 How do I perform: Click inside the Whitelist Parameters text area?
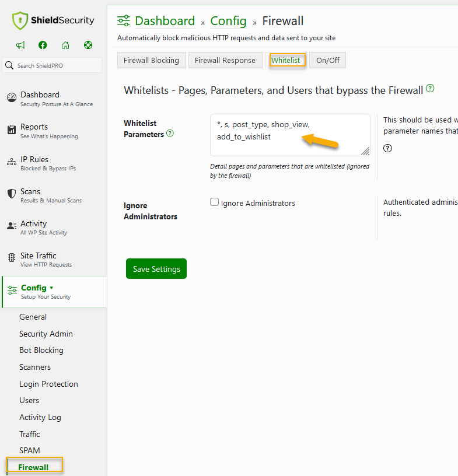290,135
